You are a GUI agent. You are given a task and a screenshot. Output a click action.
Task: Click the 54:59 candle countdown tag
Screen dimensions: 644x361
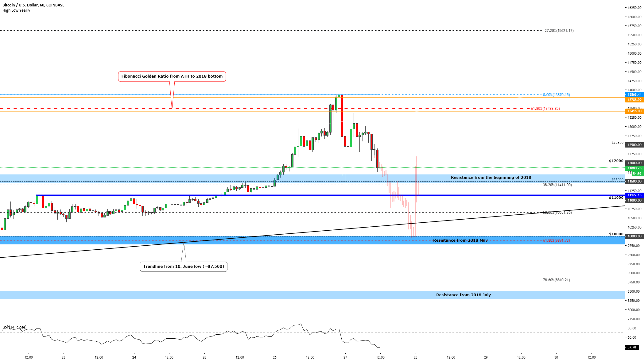coord(637,174)
